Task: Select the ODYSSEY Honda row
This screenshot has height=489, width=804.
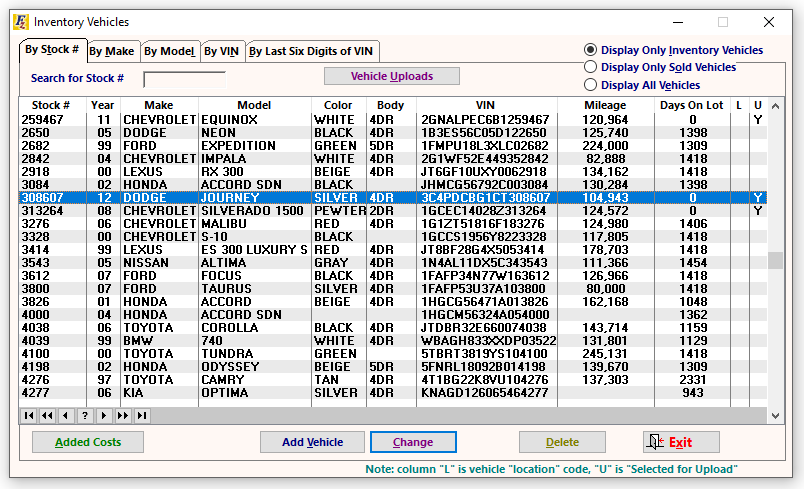Action: pyautogui.click(x=393, y=367)
